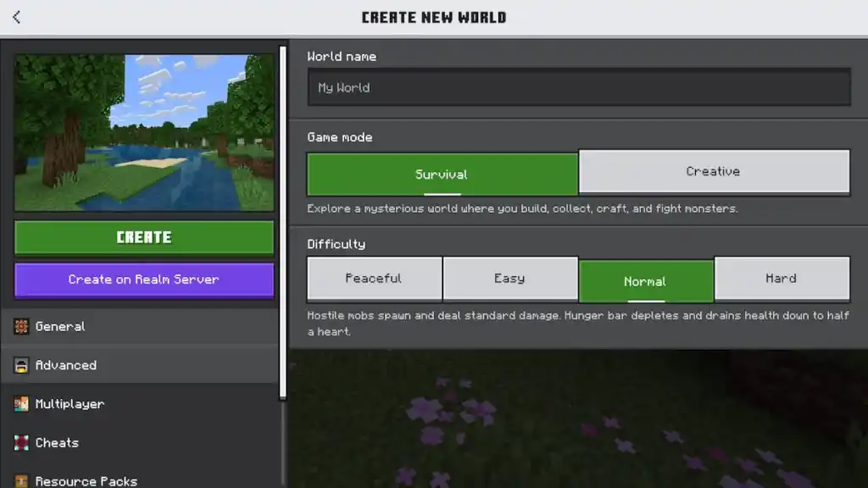Click the Resource Packs sidebar icon
Viewport: 868px width, 488px height.
21,480
